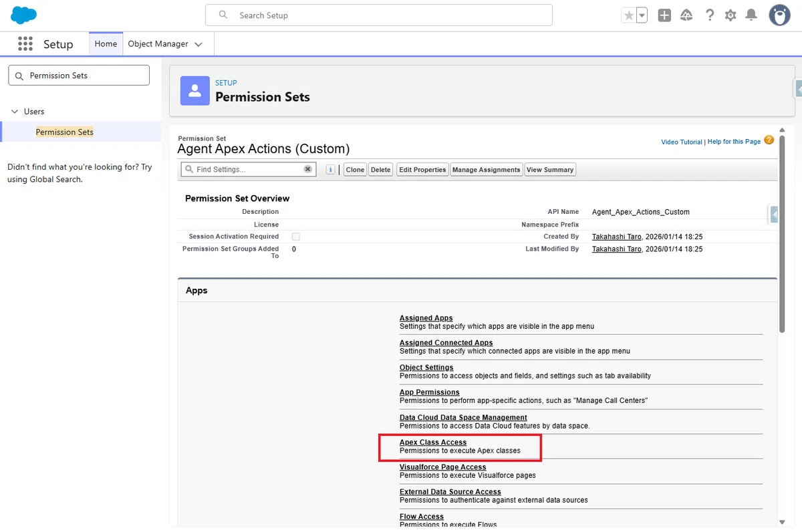This screenshot has height=532, width=802.
Task: Open the Trailhead guidance icon
Action: tap(686, 15)
